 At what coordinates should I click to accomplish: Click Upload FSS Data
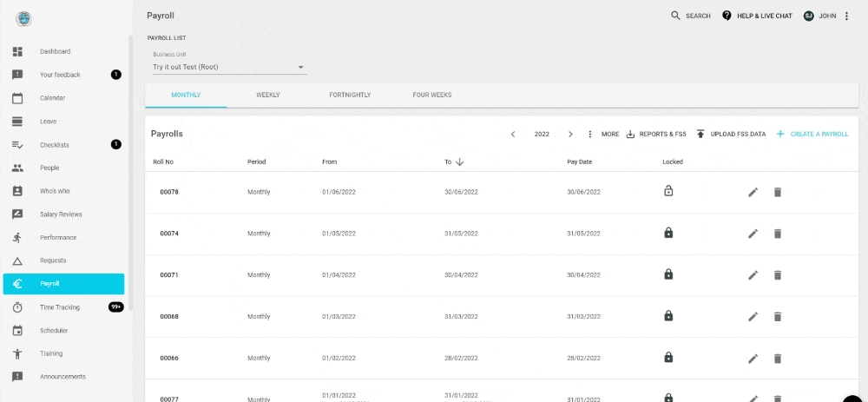coord(731,134)
